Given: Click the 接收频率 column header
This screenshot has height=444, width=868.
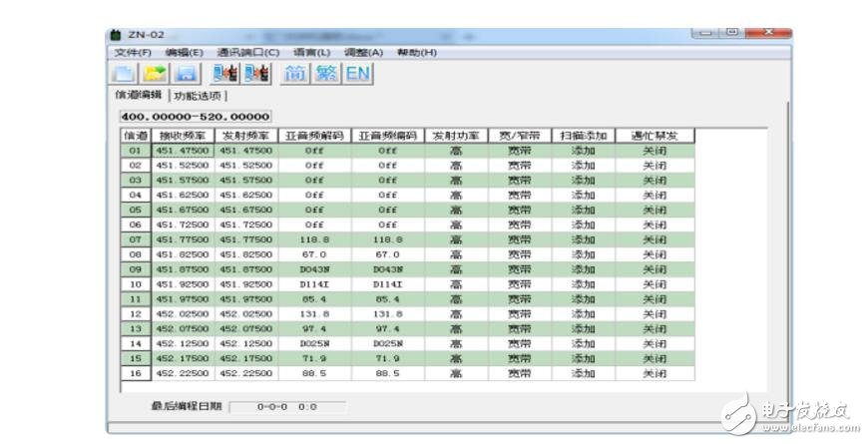Looking at the screenshot, I should pyautogui.click(x=184, y=136).
